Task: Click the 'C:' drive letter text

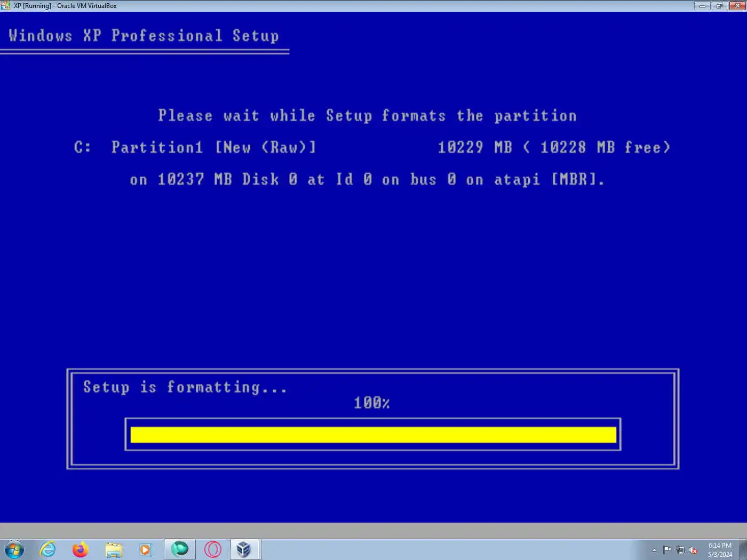Action: [x=82, y=147]
